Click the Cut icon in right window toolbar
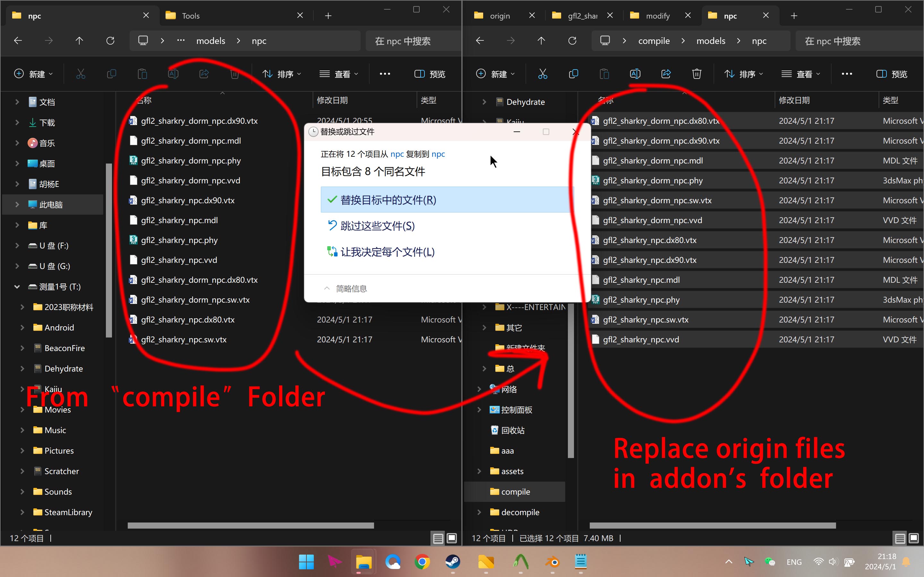 click(542, 74)
